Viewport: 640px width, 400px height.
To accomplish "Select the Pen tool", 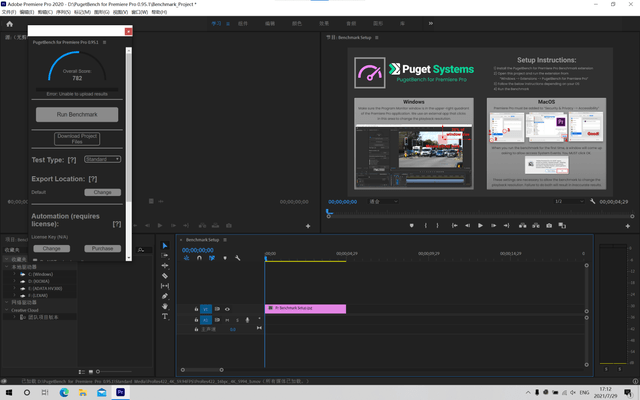I will (165, 296).
